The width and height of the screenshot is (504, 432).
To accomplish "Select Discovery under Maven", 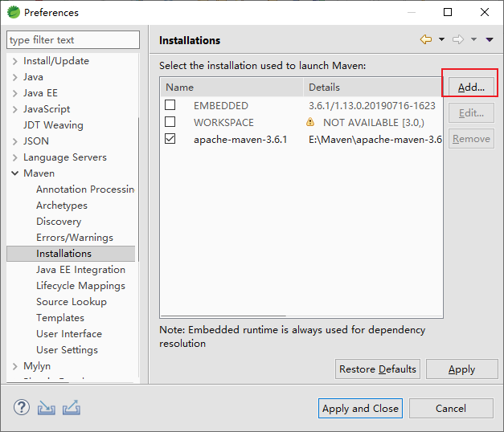I will pyautogui.click(x=59, y=222).
